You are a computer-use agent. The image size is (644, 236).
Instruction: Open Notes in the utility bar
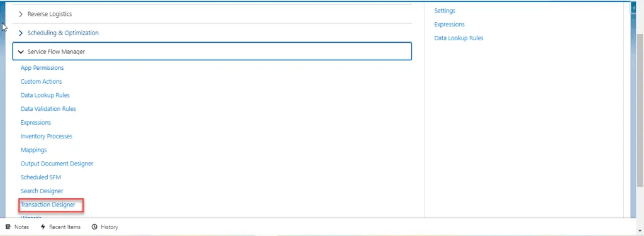17,227
